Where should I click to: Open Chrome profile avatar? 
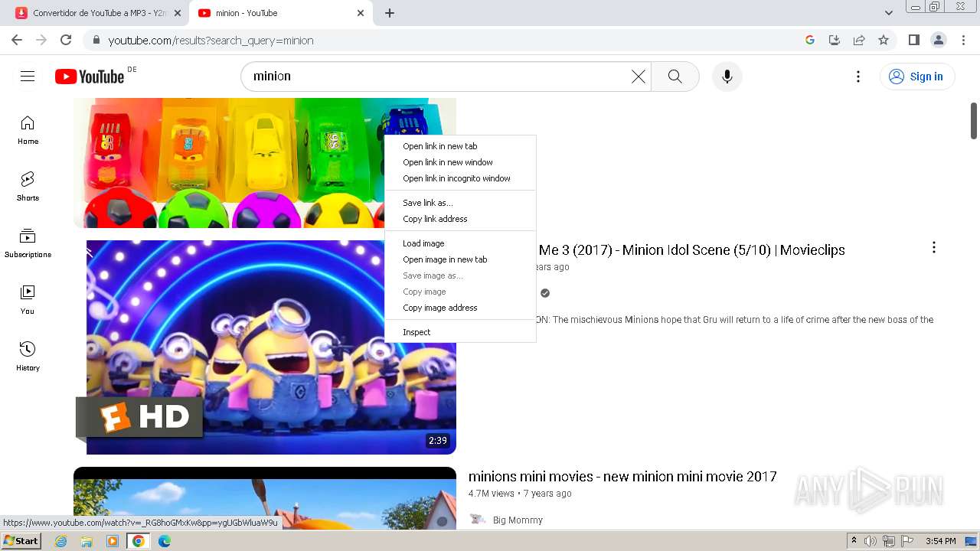coord(938,40)
